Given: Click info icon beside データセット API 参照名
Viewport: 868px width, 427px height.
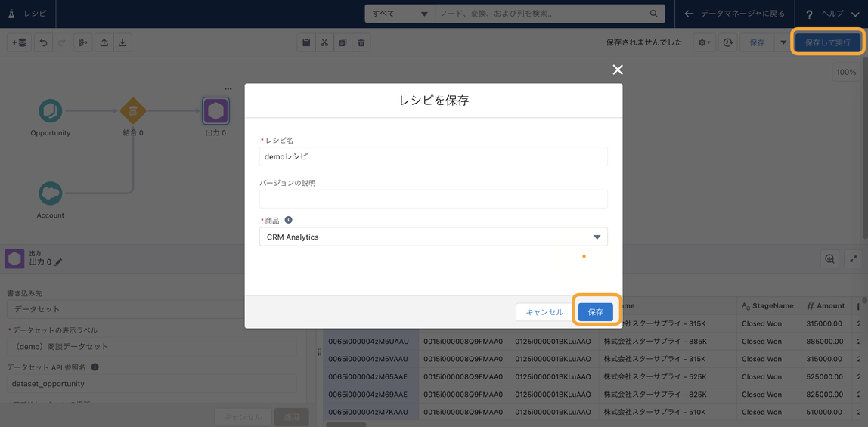Looking at the screenshot, I should pos(95,367).
